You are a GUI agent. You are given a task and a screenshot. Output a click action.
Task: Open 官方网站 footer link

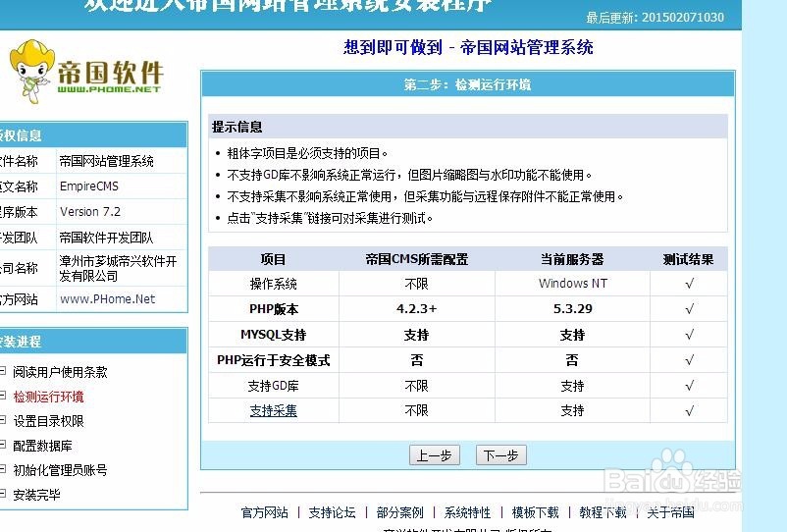coord(265,512)
